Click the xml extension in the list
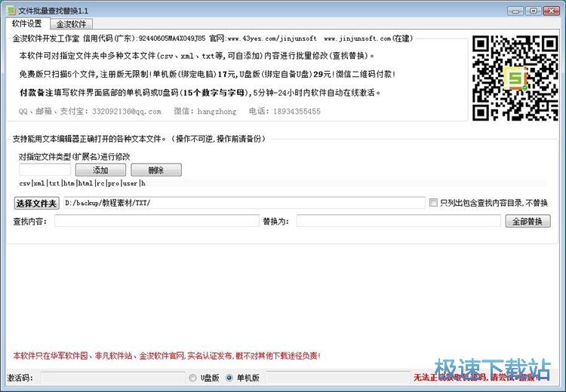Image resolution: width=566 pixels, height=392 pixels. click(x=39, y=183)
